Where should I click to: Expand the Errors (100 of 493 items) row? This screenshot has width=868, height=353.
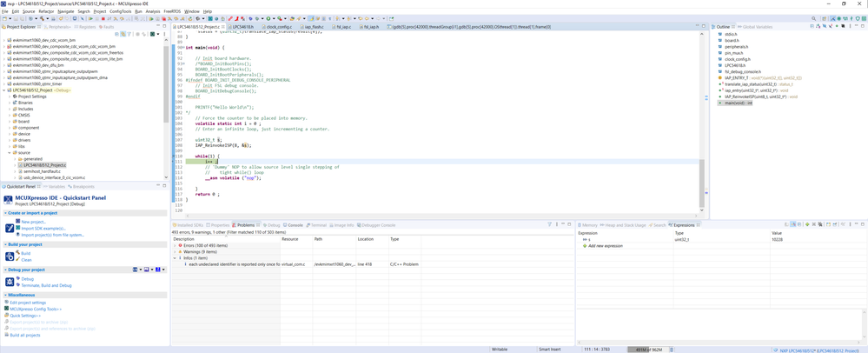pyautogui.click(x=175, y=245)
